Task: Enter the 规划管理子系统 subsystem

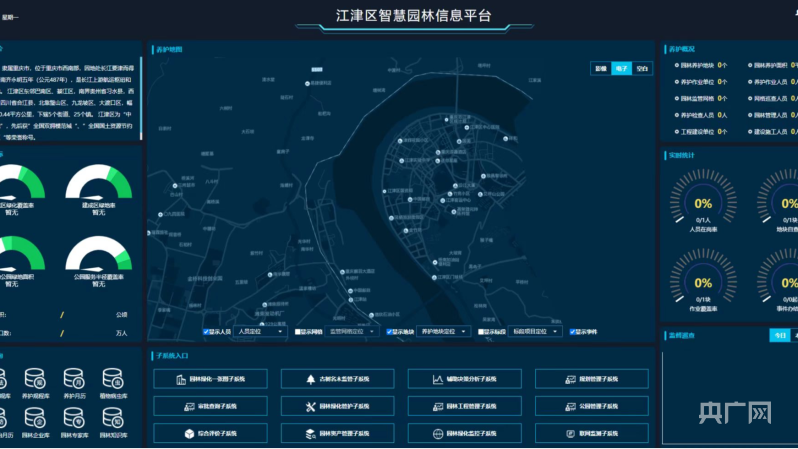Action: (592, 379)
